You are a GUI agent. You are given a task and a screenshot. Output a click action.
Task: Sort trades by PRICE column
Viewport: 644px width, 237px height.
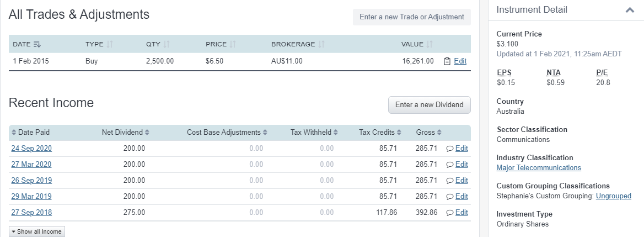click(x=221, y=44)
